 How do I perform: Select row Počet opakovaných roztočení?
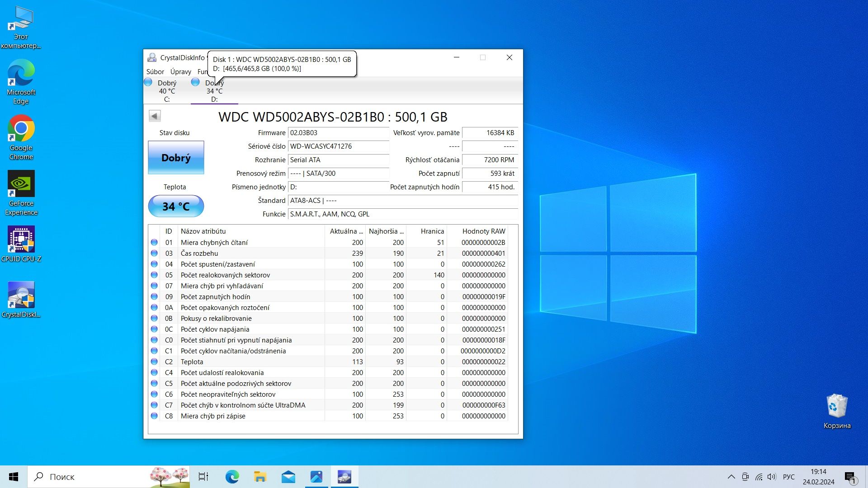pyautogui.click(x=328, y=308)
